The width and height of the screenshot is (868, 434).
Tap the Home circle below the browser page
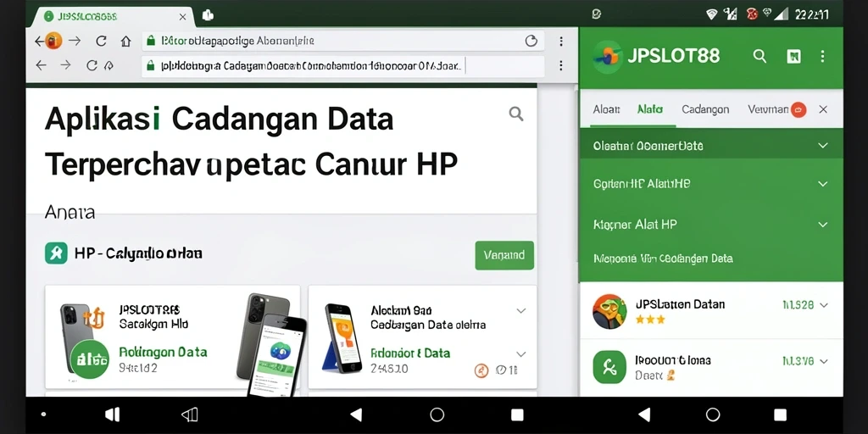[437, 415]
